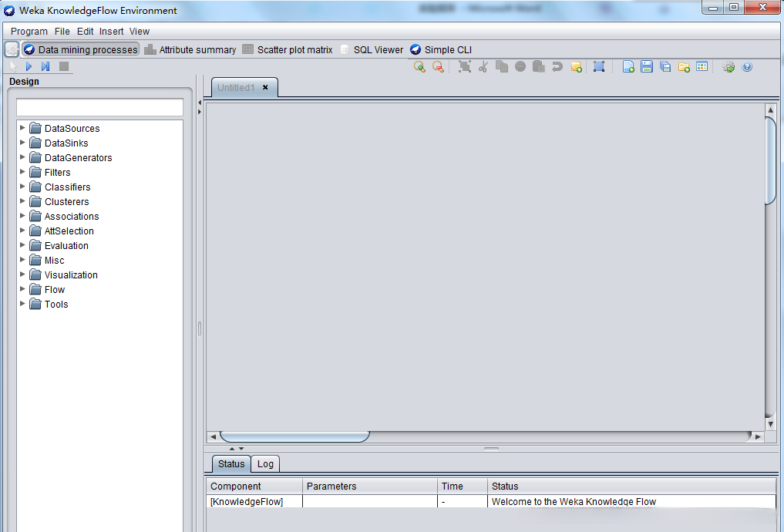Close the Untitled1 tab

[265, 87]
